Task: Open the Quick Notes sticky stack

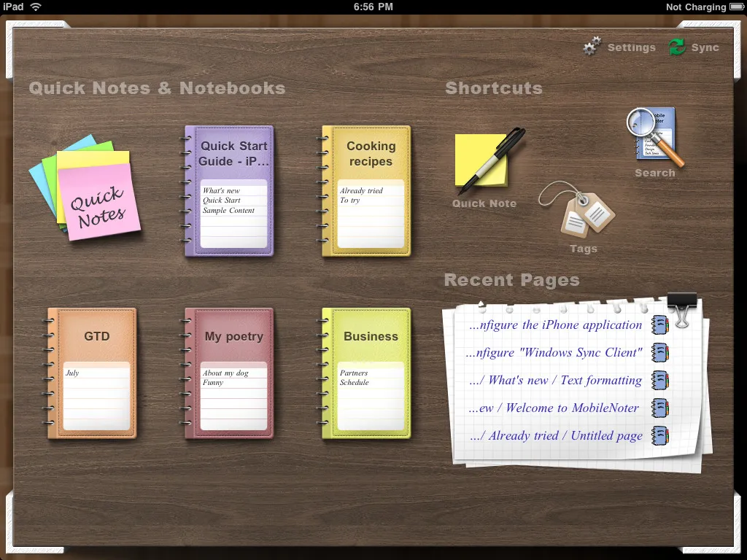Action: [86, 192]
